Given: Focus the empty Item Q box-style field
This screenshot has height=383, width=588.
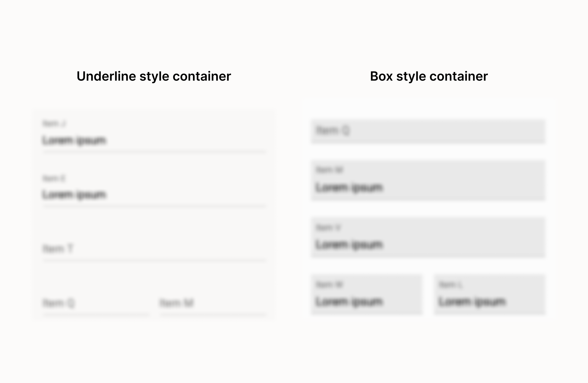Looking at the screenshot, I should point(428,131).
